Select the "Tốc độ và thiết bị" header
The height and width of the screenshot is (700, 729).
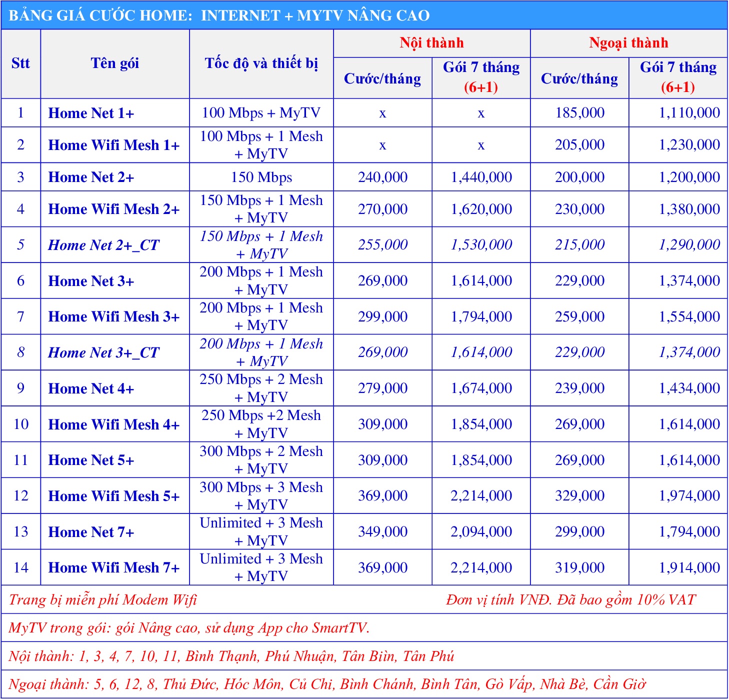click(261, 63)
